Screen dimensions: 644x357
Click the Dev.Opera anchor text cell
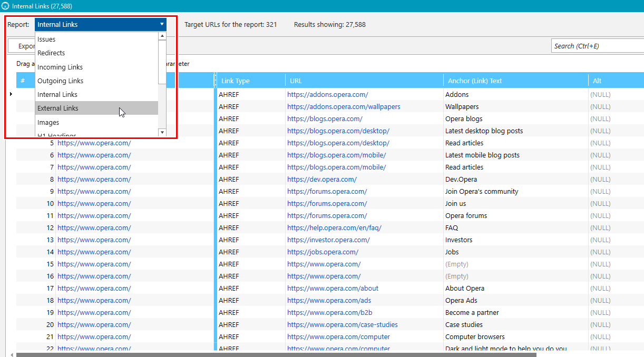tap(516, 179)
